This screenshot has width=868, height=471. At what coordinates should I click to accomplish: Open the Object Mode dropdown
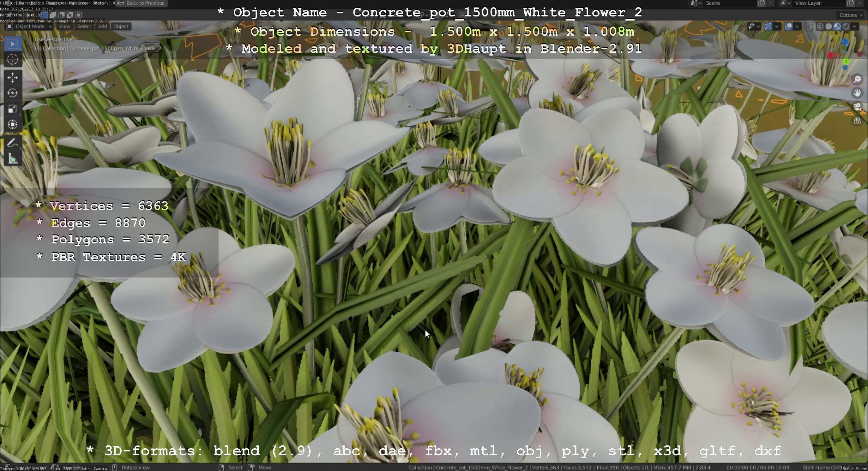pyautogui.click(x=30, y=27)
